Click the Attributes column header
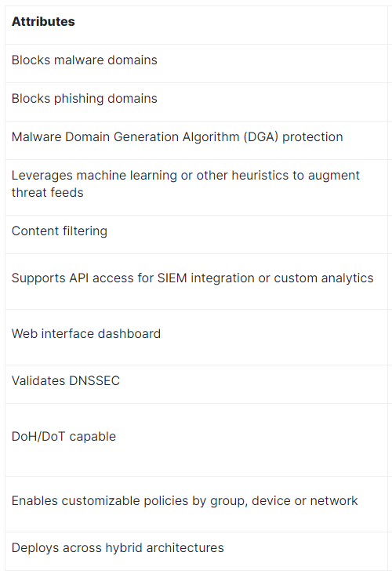The image size is (392, 574). [43, 22]
